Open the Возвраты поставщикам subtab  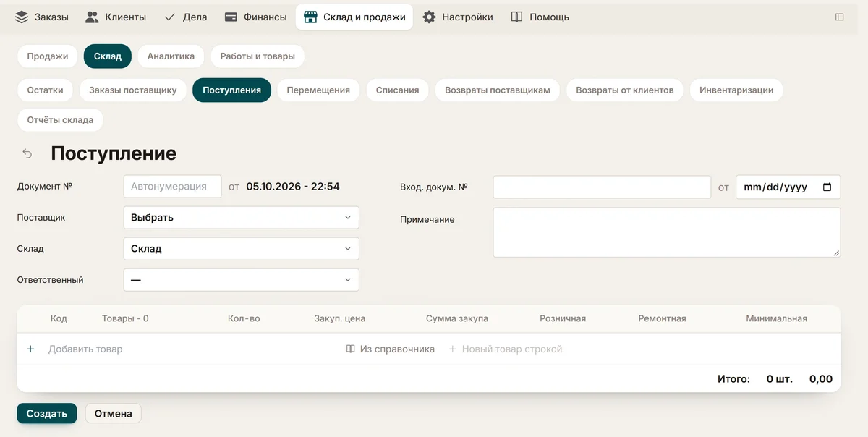498,90
